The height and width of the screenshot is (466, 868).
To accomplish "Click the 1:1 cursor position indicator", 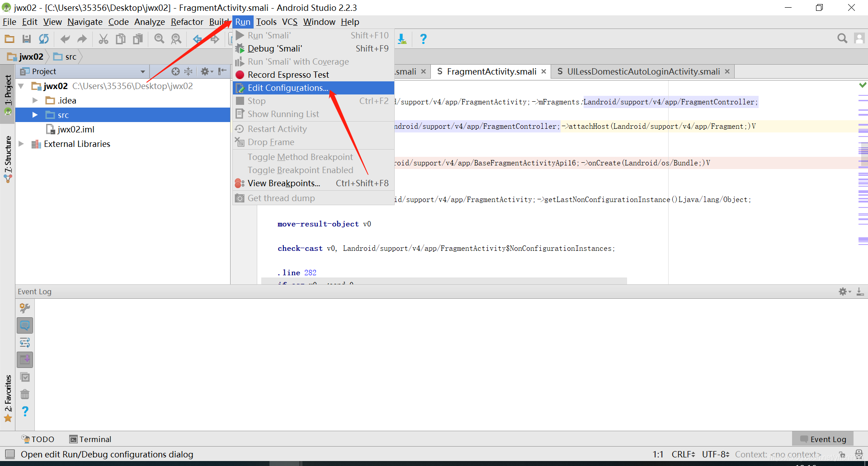I will 658,454.
